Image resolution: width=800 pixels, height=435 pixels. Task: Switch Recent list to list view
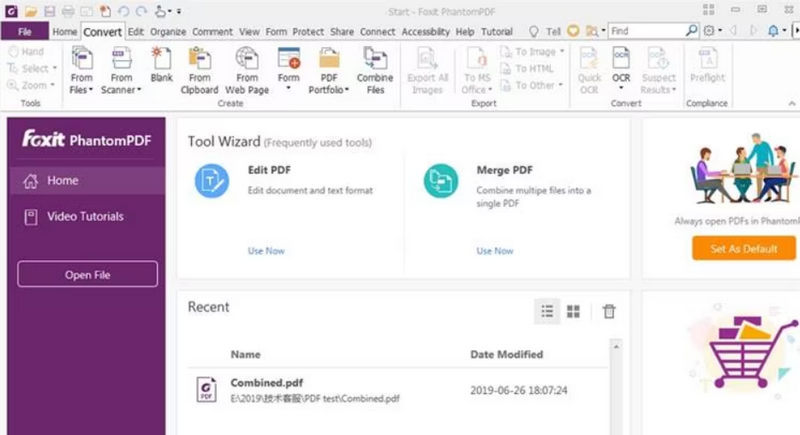(x=547, y=311)
